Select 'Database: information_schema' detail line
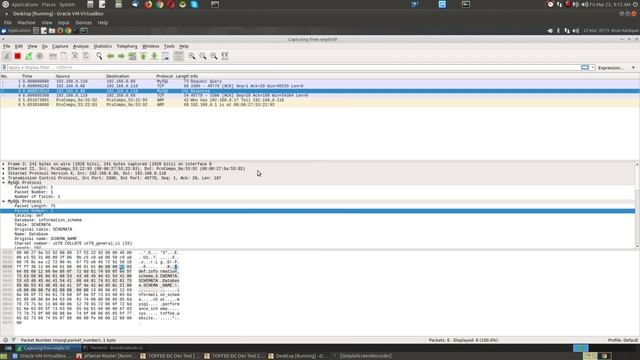Screen dimensions: 640x360 [x=48, y=220]
